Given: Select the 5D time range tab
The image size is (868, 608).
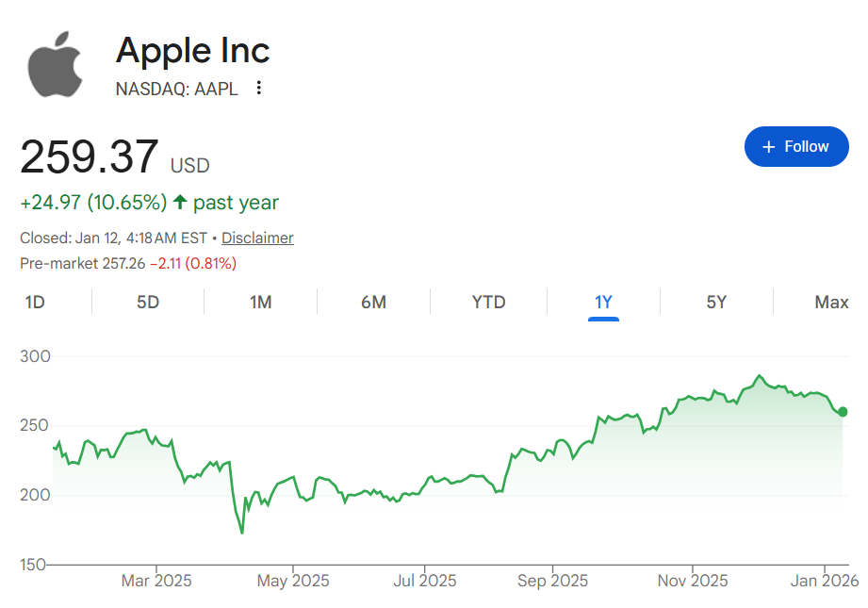Looking at the screenshot, I should (148, 303).
